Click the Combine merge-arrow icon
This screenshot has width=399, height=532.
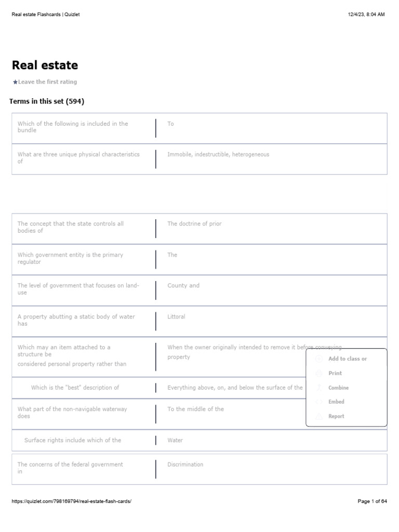[319, 388]
